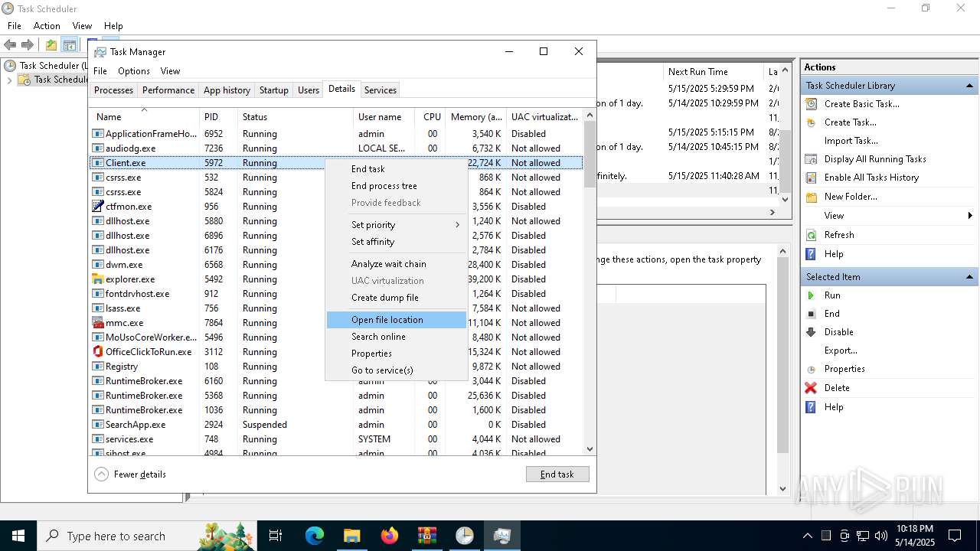Open Task Manager File menu

tap(100, 71)
